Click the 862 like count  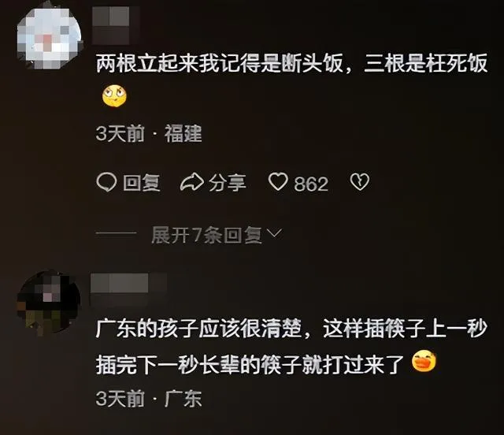(311, 184)
